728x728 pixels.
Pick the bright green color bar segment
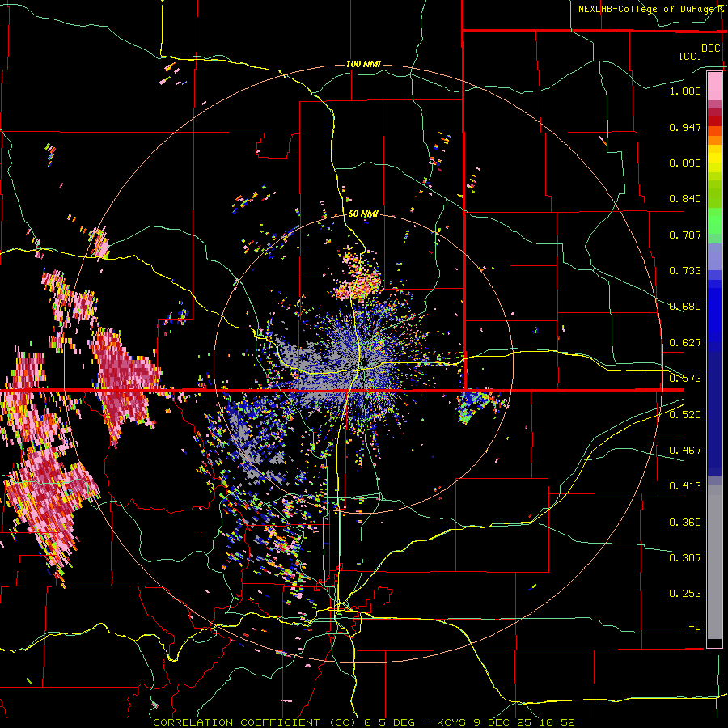[714, 221]
